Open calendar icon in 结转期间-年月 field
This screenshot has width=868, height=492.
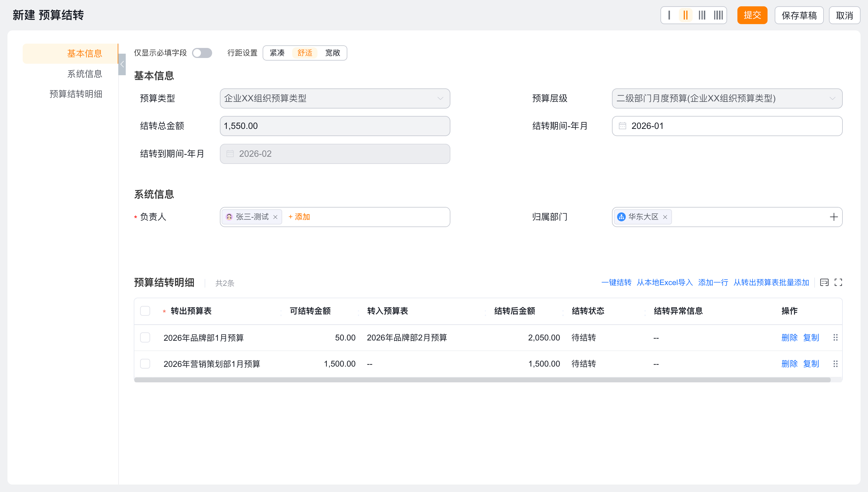click(x=622, y=126)
